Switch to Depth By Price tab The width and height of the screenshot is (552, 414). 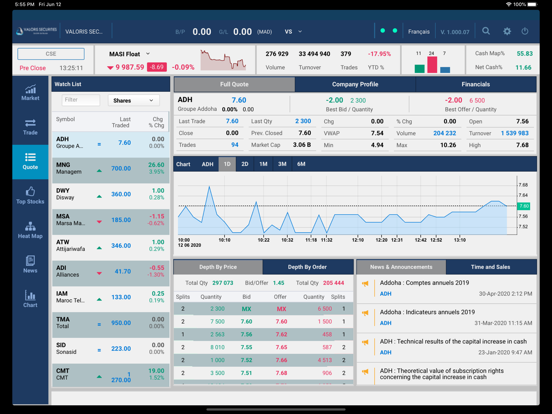(218, 267)
